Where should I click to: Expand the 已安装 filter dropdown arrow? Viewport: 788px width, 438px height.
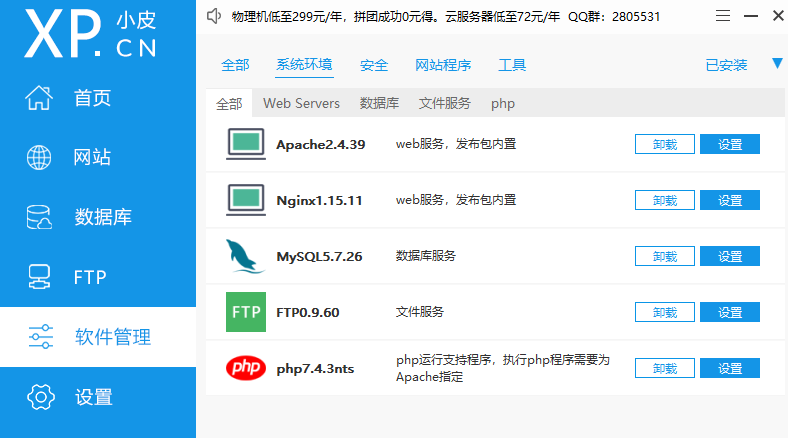(777, 64)
